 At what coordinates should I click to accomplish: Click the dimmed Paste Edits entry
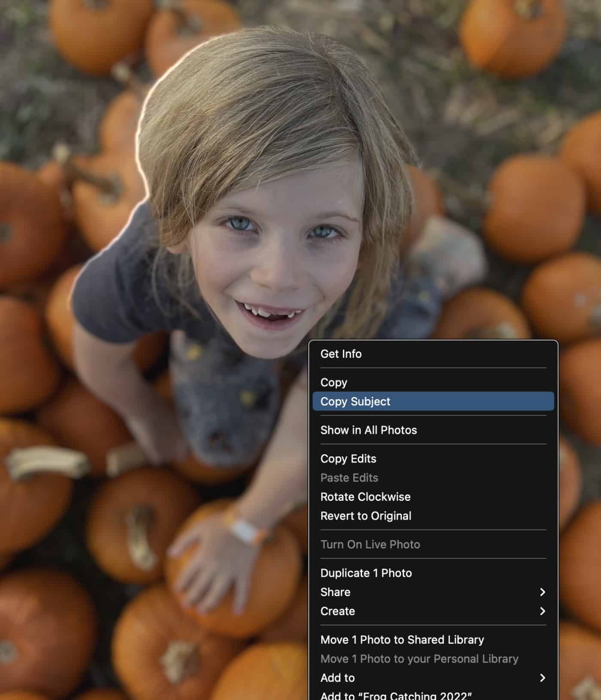click(349, 478)
